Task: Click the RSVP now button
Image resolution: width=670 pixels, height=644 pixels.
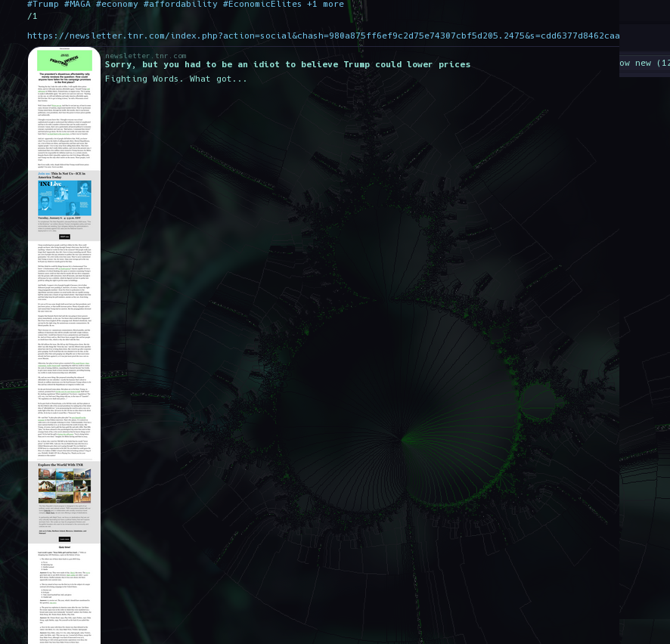Action: point(64,237)
